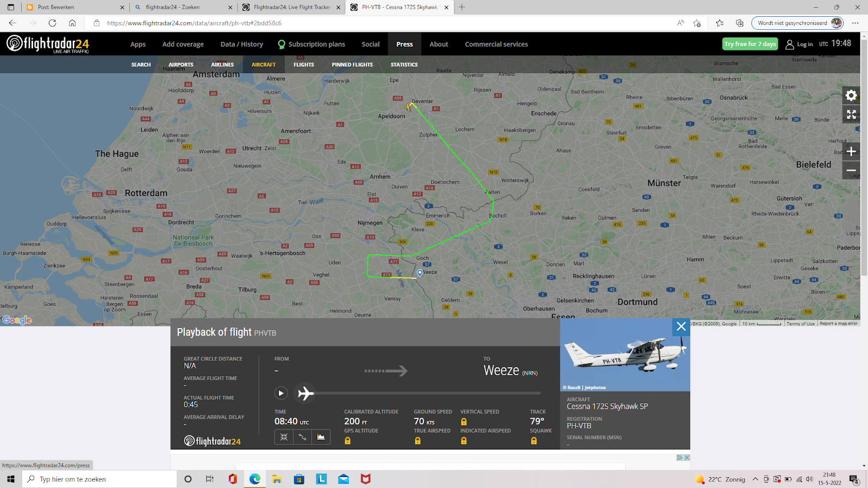Image resolution: width=868 pixels, height=488 pixels.
Task: Unlock vertical speed padlock
Action: pos(464,422)
